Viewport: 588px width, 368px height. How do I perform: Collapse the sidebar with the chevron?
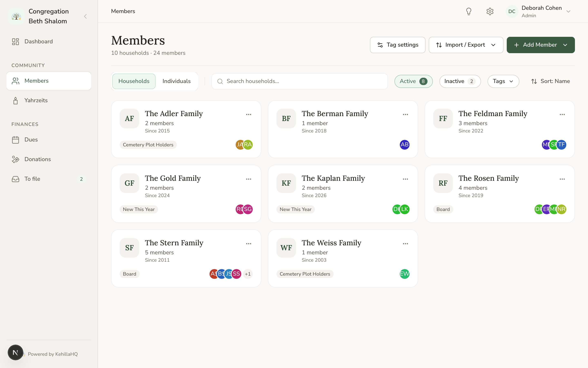pyautogui.click(x=85, y=16)
